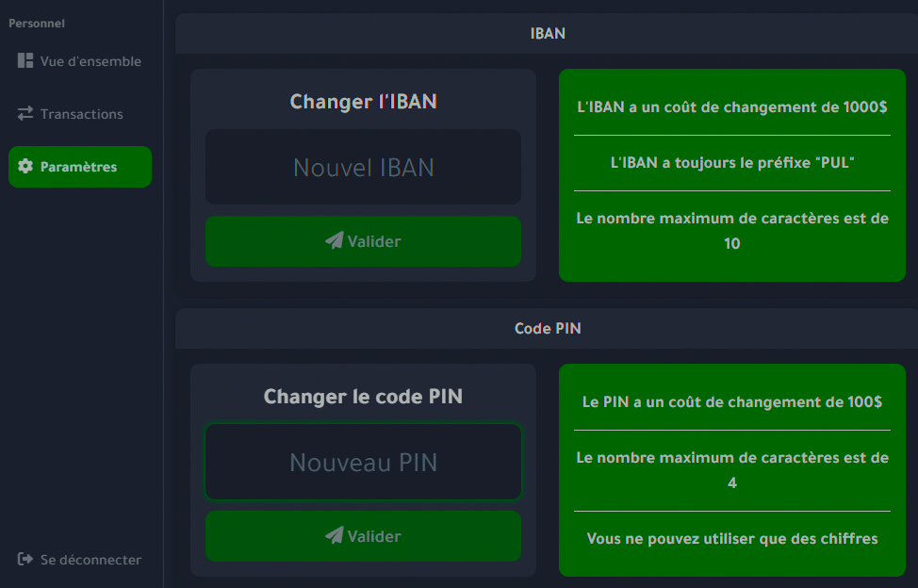Viewport: 918px width, 588px height.
Task: Click the Paramètres gear icon
Action: tap(25, 167)
